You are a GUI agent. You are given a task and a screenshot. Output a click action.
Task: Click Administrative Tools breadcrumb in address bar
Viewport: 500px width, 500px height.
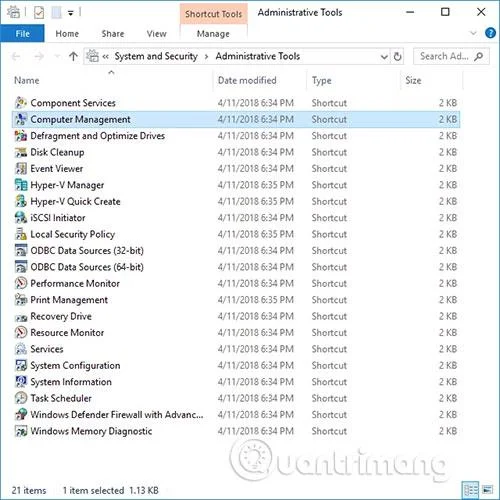[x=257, y=56]
